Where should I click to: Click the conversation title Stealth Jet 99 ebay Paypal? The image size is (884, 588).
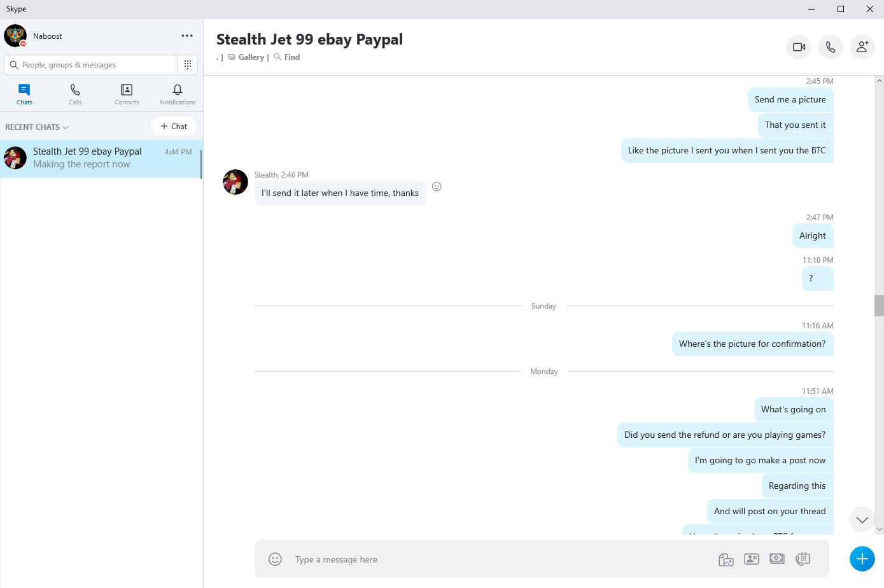pos(309,39)
